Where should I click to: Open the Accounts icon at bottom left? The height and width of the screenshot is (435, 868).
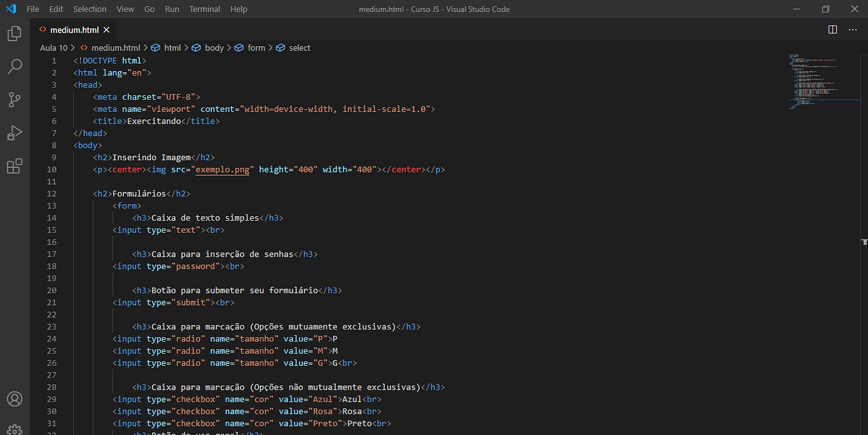14,399
